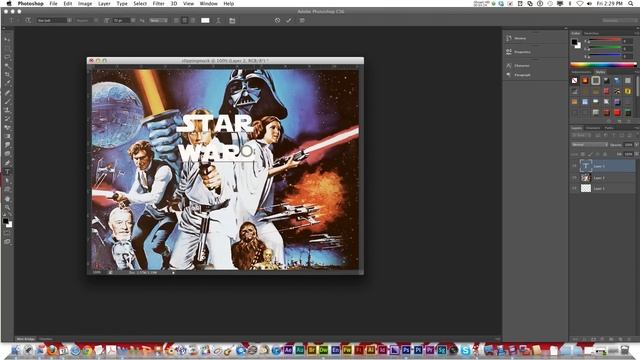640x360 pixels.
Task: Open the Layer menu
Action: coord(104,3)
